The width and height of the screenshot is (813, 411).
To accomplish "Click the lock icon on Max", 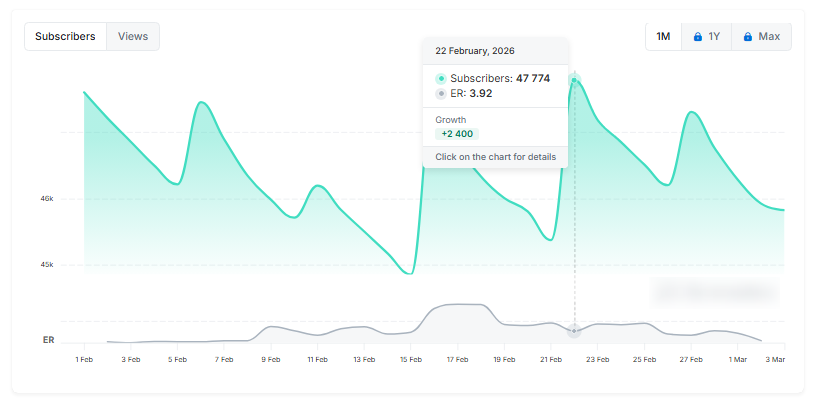I will (x=747, y=37).
